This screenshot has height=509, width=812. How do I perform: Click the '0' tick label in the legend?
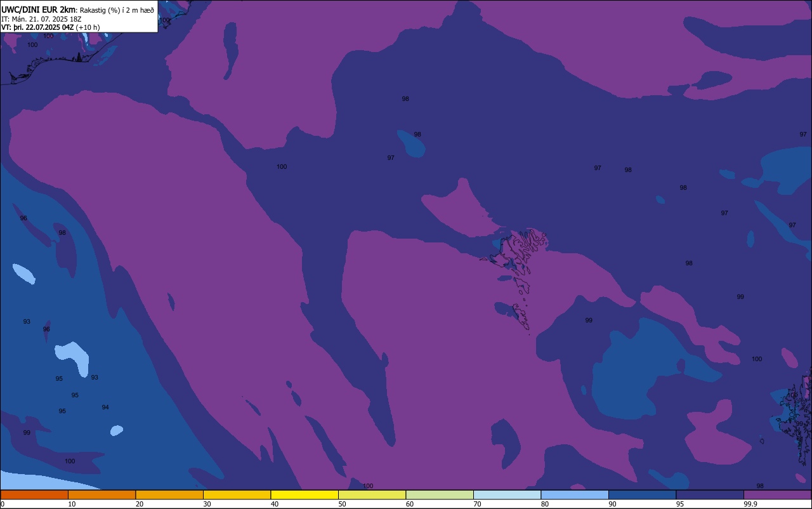point(3,504)
